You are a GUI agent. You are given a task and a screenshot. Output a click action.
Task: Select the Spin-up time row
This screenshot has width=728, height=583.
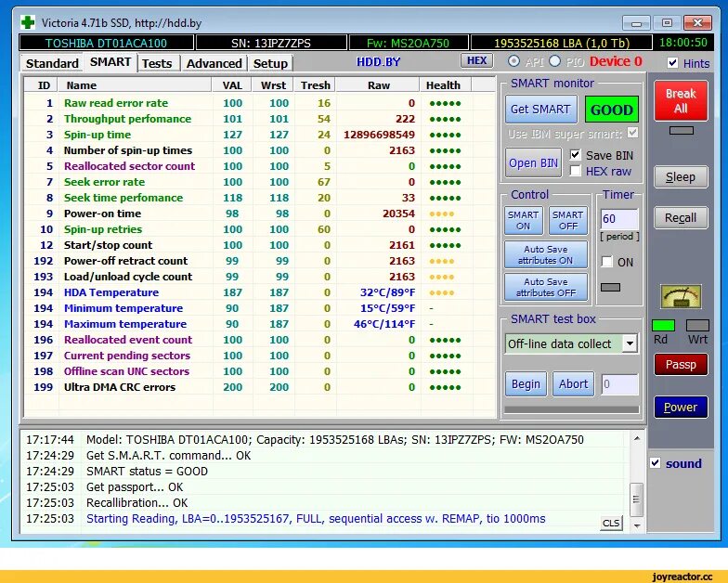(260, 135)
